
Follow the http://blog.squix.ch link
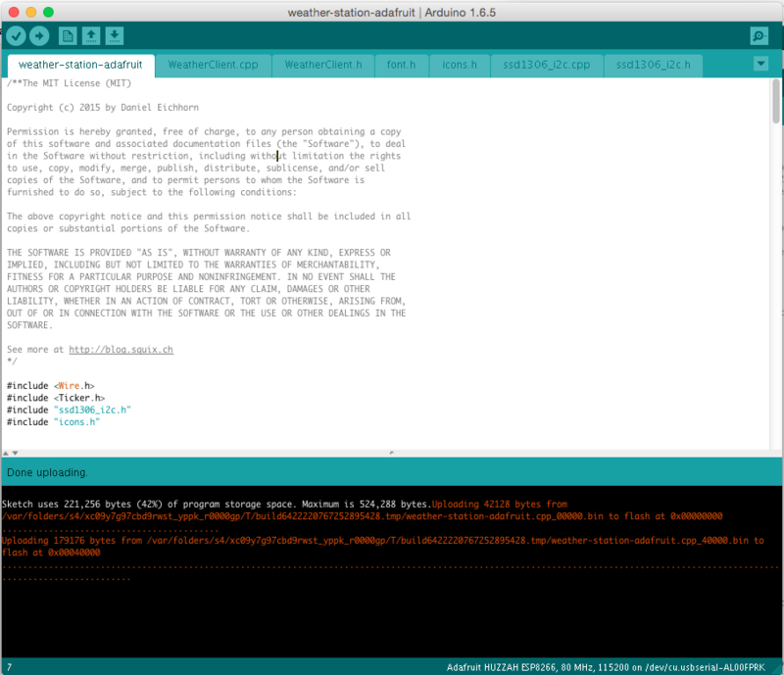pos(121,349)
